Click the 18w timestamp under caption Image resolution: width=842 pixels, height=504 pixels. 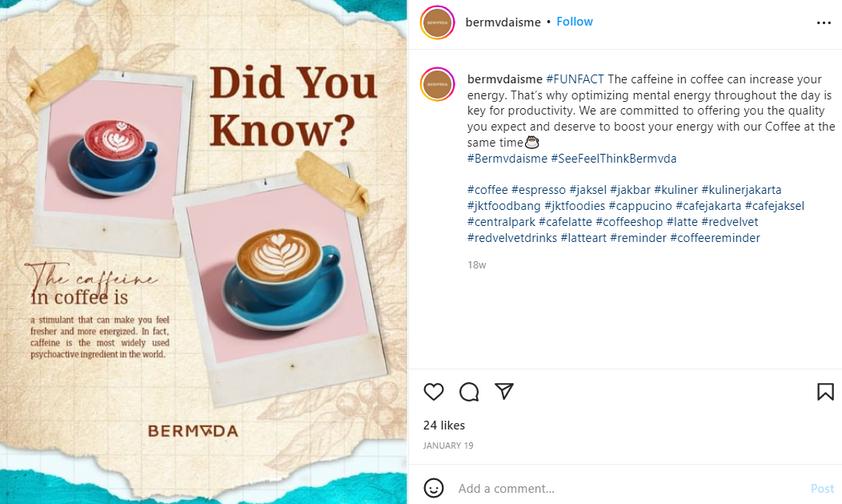pos(477,265)
